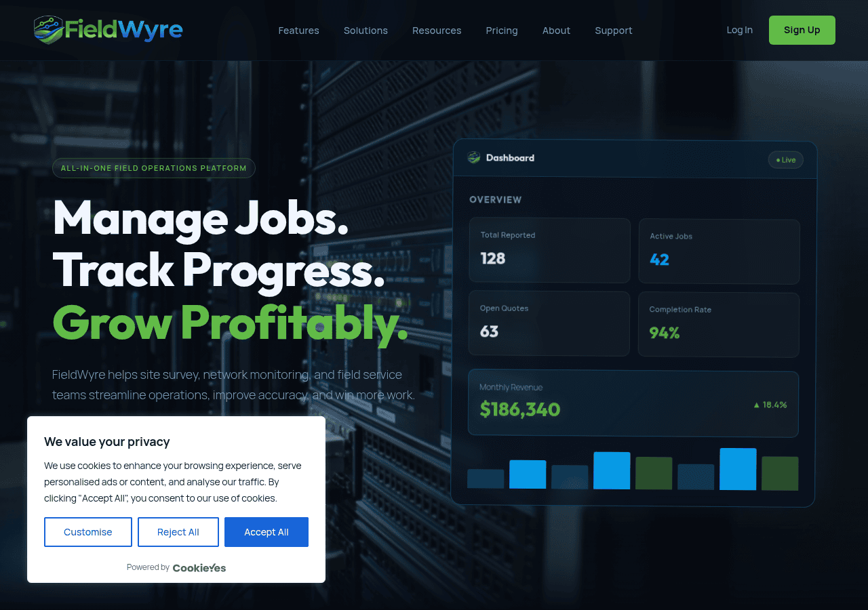Go to the Pricing page
This screenshot has width=868, height=610.
coord(502,30)
